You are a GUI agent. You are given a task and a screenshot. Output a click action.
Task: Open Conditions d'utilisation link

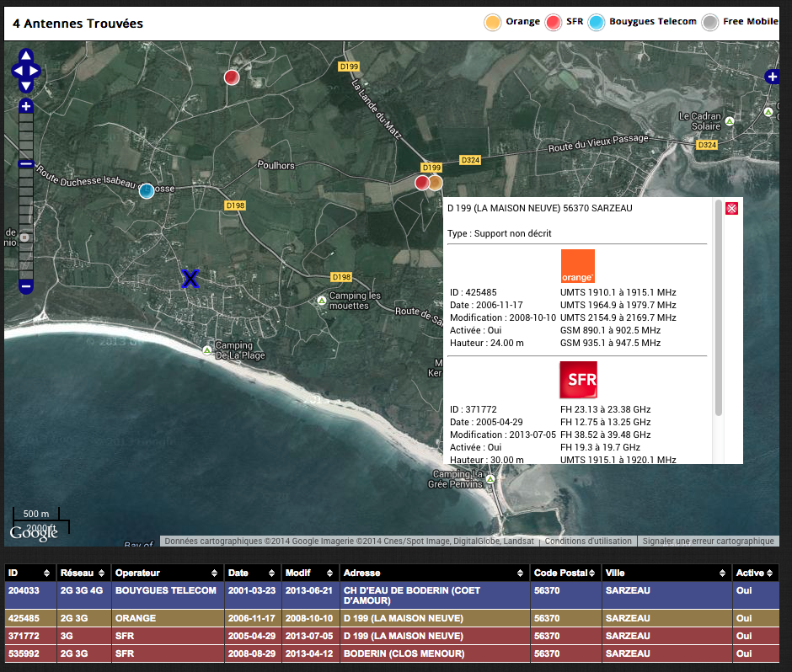point(587,541)
